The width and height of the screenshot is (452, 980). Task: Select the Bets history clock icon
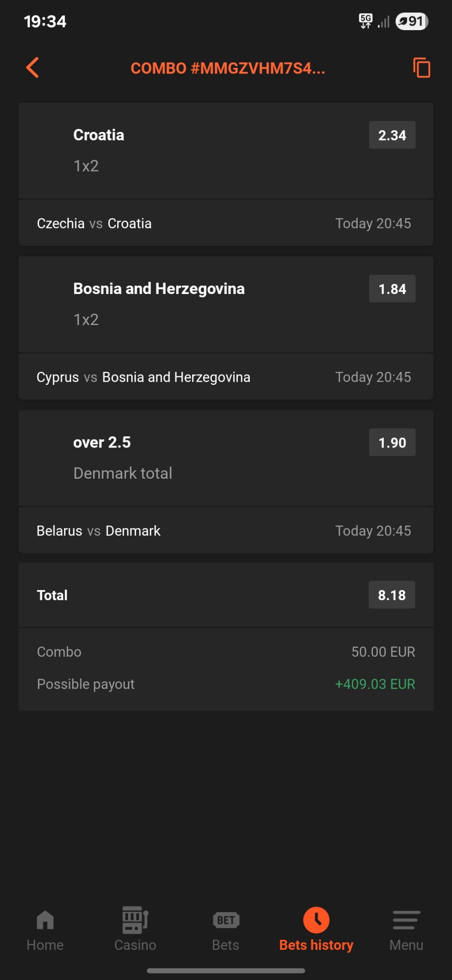click(316, 920)
